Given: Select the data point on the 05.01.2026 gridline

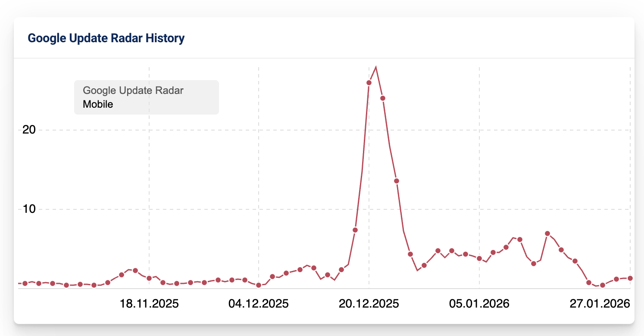Looking at the screenshot, I should 479,258.
